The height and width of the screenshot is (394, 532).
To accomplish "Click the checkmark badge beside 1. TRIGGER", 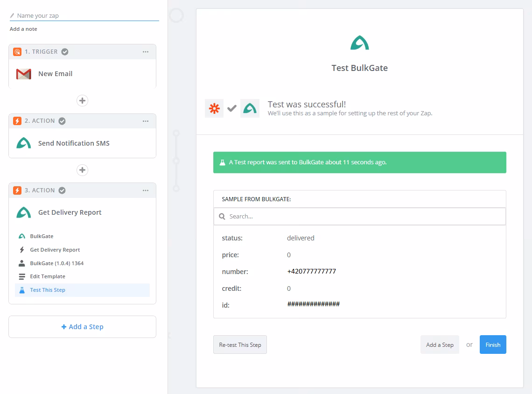I will pos(65,51).
